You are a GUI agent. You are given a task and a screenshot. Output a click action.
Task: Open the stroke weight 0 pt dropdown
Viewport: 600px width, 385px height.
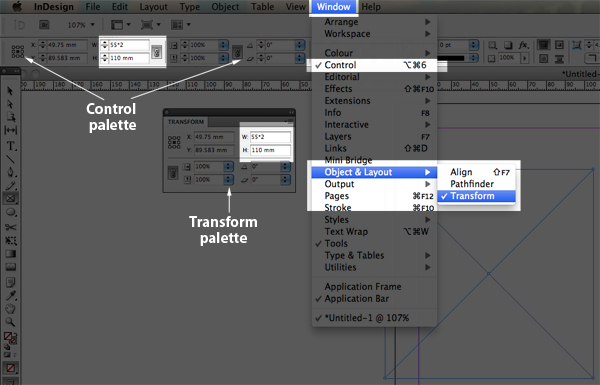click(473, 45)
